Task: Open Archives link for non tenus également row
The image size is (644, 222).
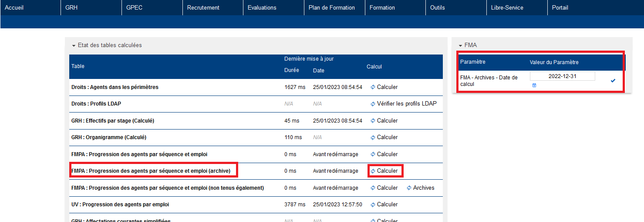Action: (423, 188)
